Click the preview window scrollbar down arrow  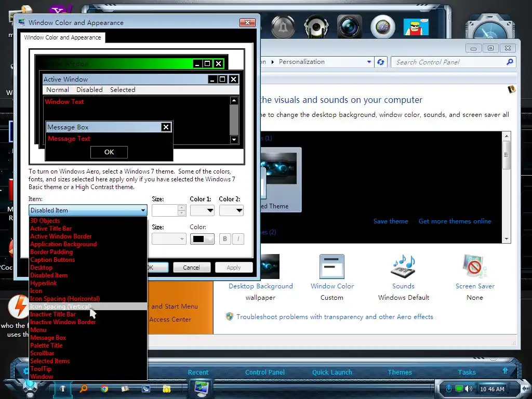point(234,139)
